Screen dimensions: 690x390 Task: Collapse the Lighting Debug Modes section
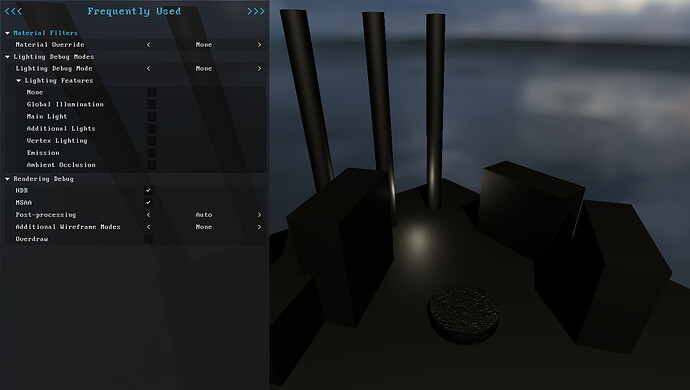point(7,57)
